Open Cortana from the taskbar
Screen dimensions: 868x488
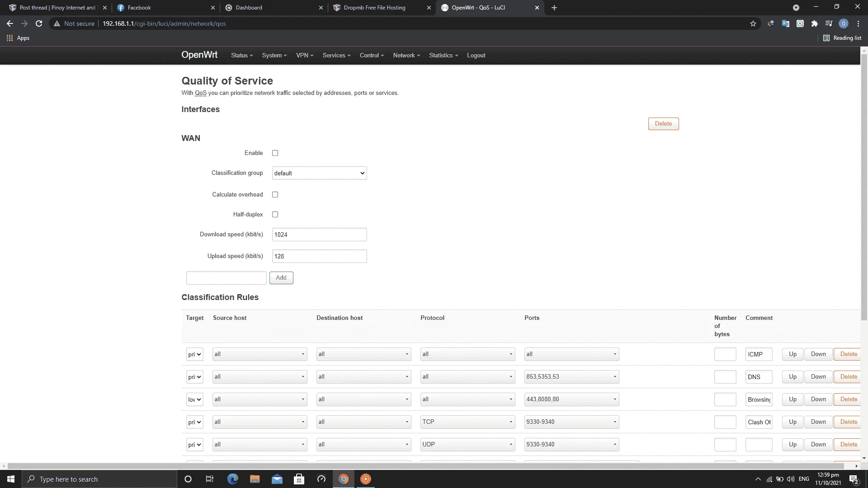(188, 479)
